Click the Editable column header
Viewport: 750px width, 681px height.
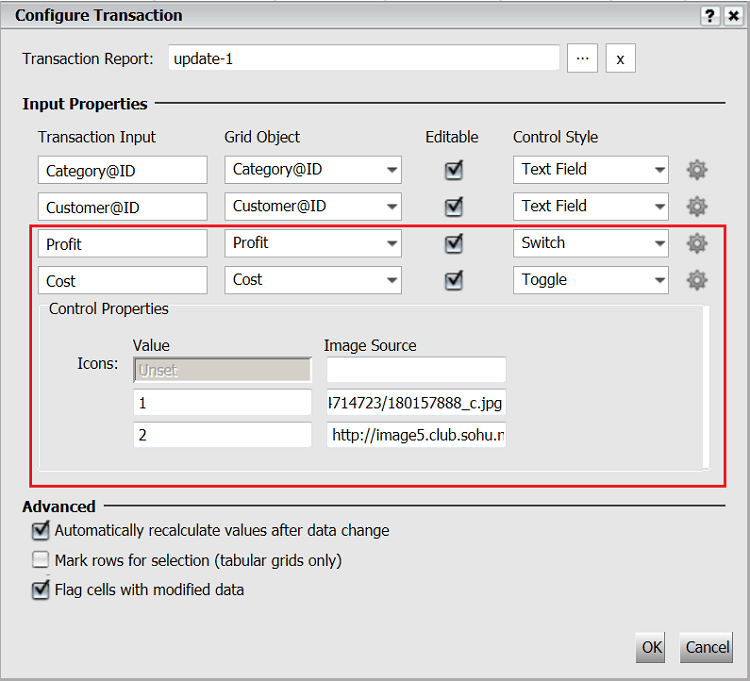click(452, 137)
